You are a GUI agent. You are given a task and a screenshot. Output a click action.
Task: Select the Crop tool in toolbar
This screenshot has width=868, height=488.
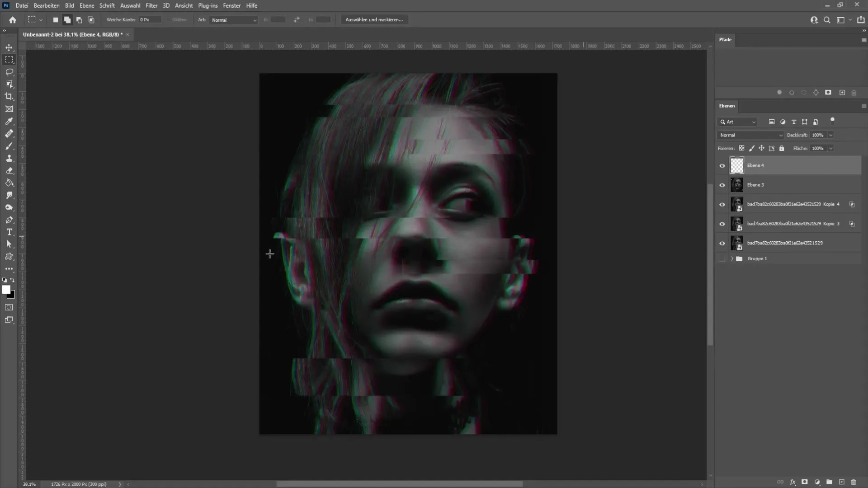click(x=9, y=97)
